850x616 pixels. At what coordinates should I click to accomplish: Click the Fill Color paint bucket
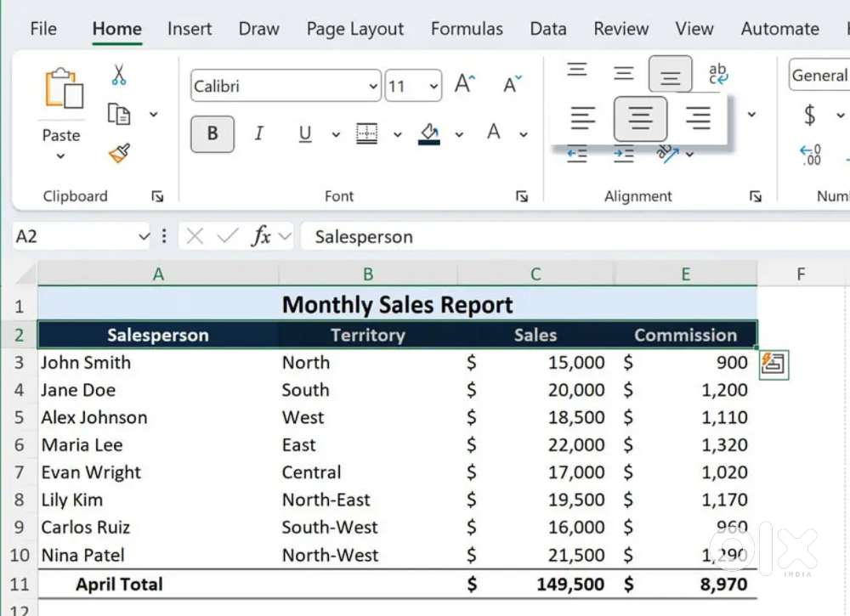429,133
